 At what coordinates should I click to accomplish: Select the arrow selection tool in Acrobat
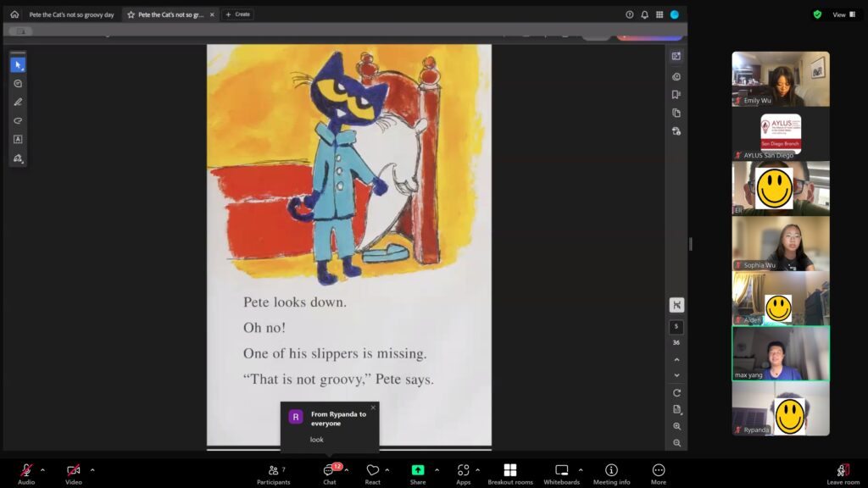pos(18,65)
